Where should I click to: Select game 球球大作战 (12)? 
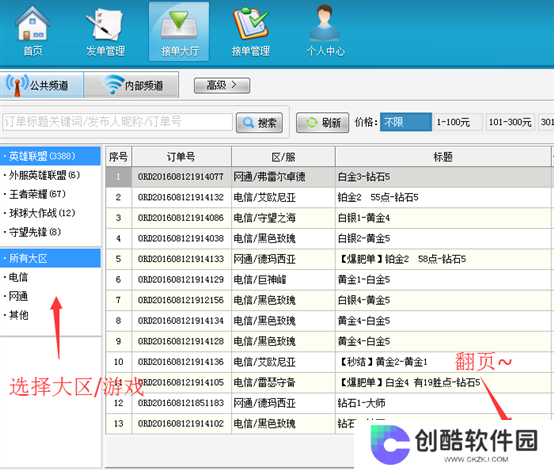coord(50,213)
